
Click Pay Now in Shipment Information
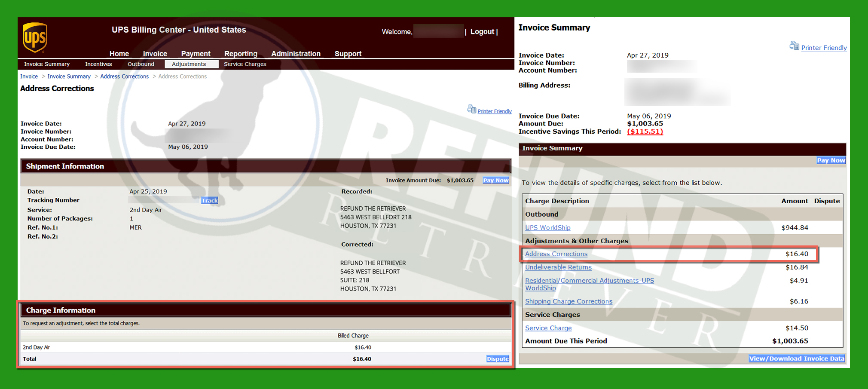coord(496,180)
